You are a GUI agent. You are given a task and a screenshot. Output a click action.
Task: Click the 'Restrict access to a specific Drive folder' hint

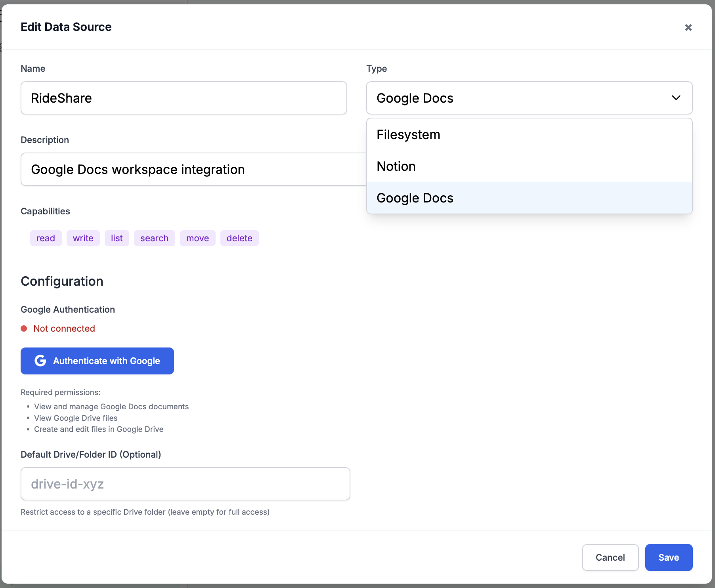tap(145, 512)
